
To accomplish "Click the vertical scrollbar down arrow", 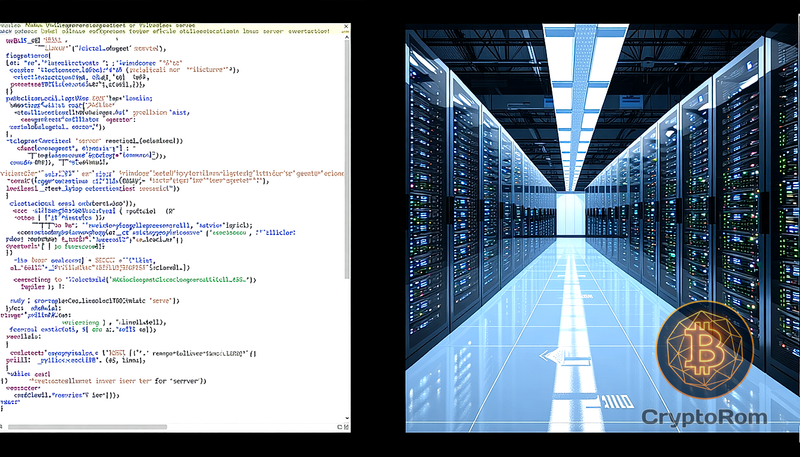I will click(x=347, y=418).
